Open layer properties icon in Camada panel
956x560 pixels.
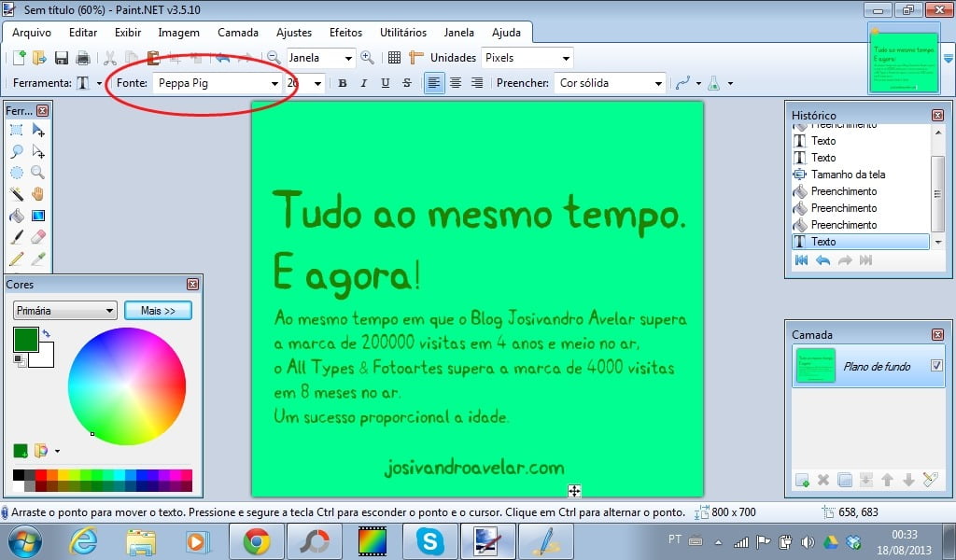[931, 480]
